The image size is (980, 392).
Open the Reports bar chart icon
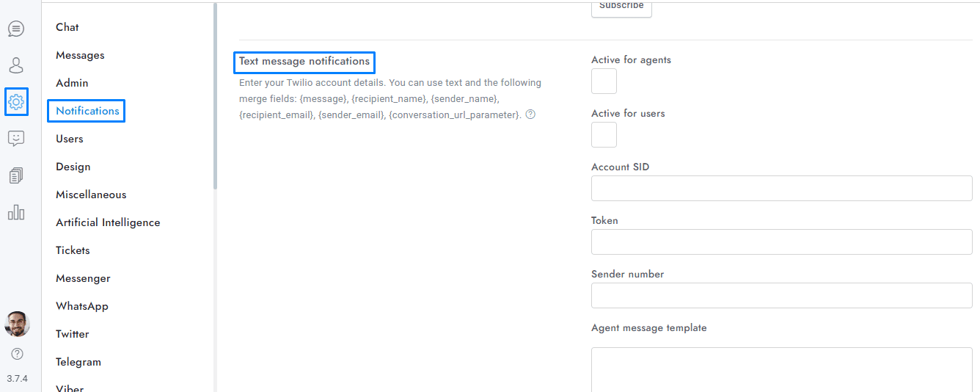(16, 212)
